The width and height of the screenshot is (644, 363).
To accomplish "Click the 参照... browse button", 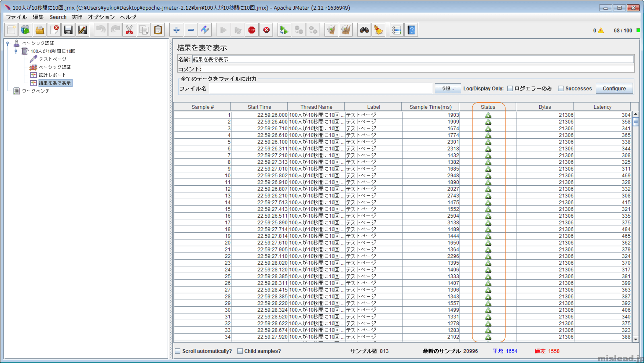I will pyautogui.click(x=448, y=88).
